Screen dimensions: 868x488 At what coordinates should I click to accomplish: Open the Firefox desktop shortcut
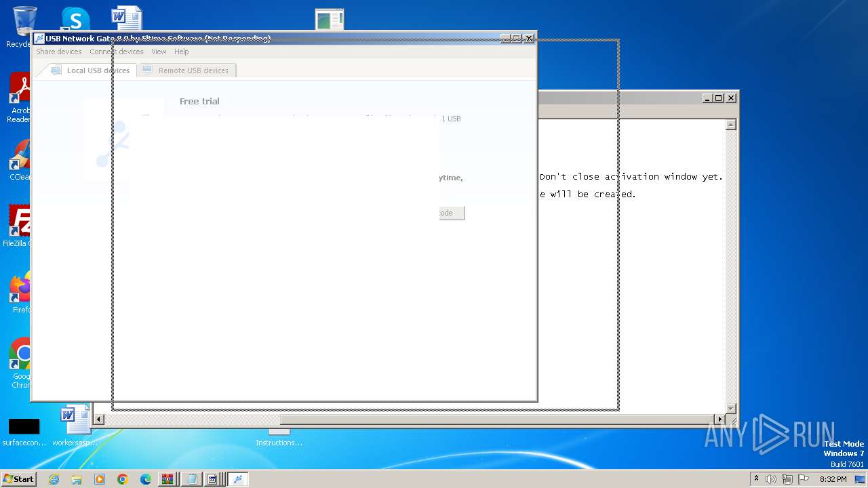[20, 293]
